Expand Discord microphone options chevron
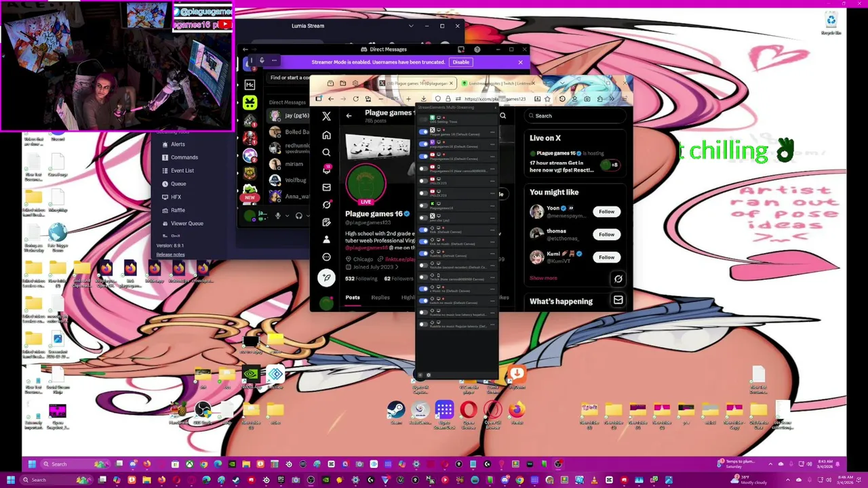 (x=288, y=216)
